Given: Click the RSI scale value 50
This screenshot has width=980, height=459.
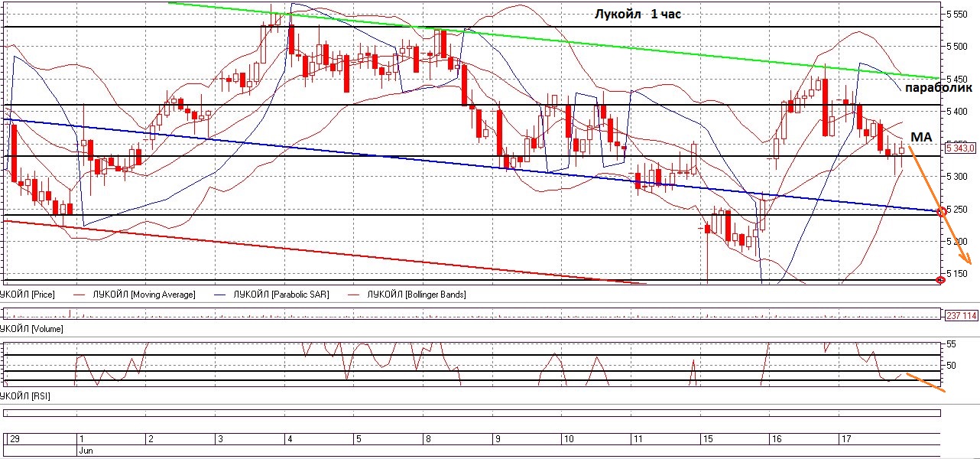Looking at the screenshot, I should coord(952,366).
